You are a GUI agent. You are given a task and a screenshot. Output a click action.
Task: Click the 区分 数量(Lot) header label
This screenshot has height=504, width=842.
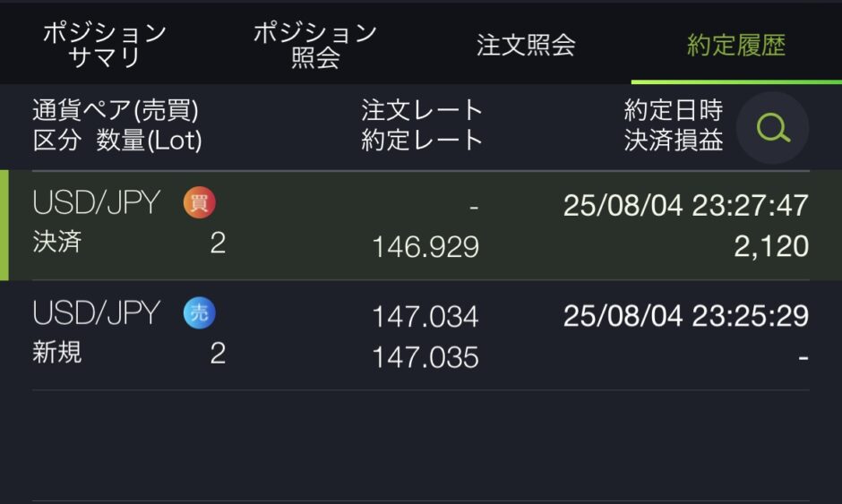pyautogui.click(x=117, y=140)
